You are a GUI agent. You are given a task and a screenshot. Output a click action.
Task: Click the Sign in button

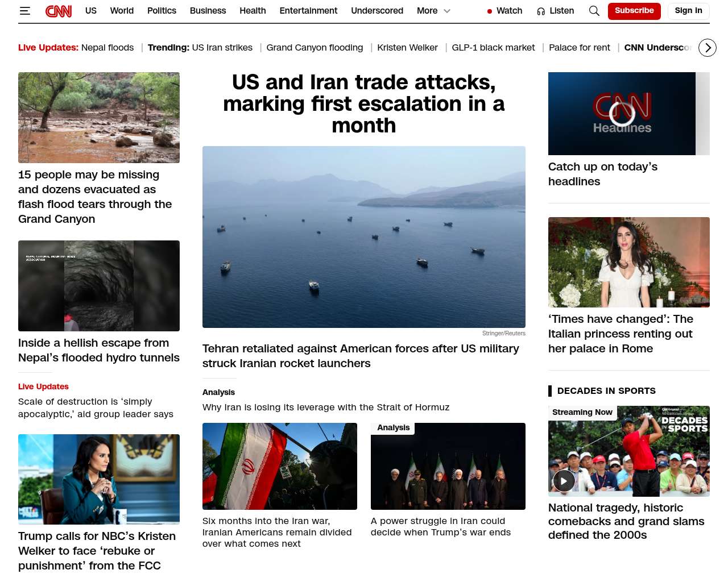click(688, 11)
